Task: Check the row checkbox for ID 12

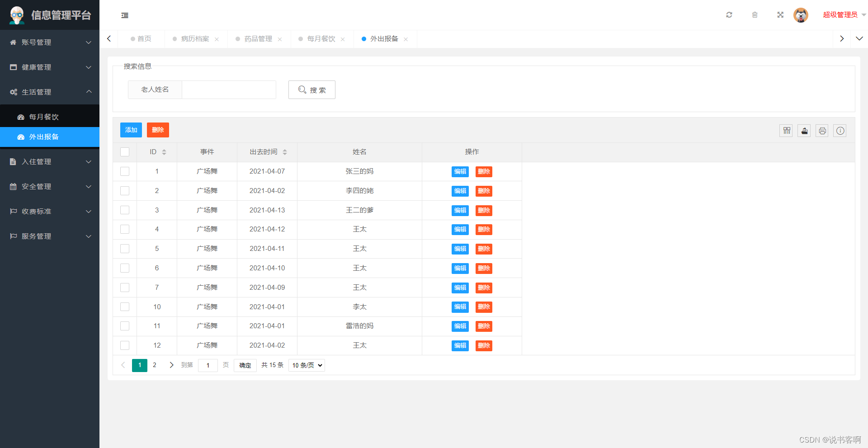Action: coord(125,345)
